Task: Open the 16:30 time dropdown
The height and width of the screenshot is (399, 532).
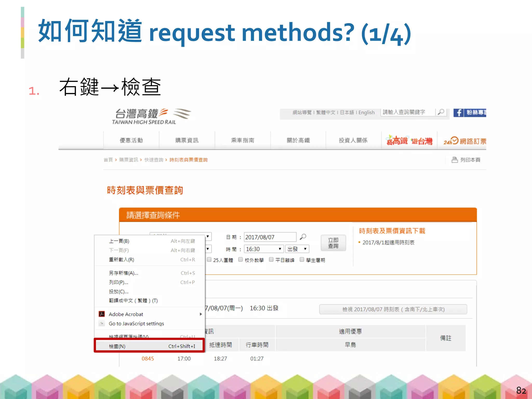Action: coord(264,249)
